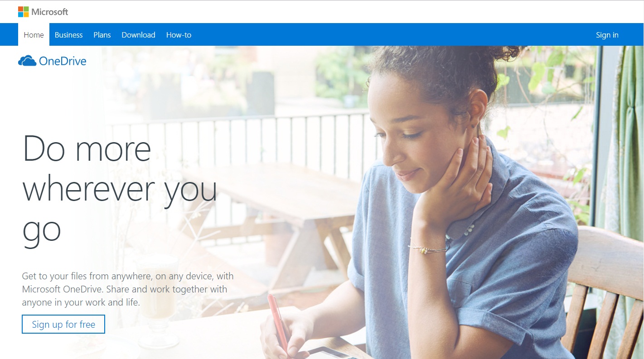Click the bracelet on the woman's wrist
Image resolution: width=644 pixels, height=359 pixels.
(x=427, y=248)
